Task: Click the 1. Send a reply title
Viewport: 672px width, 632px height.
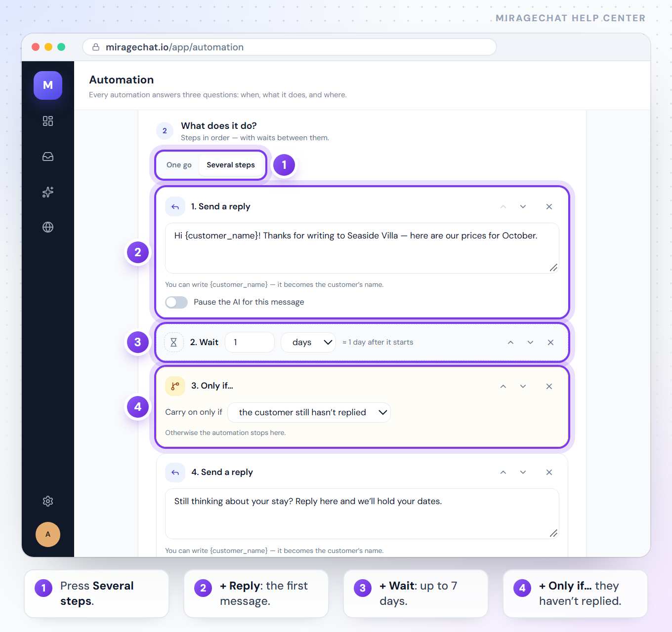Action: 221,206
